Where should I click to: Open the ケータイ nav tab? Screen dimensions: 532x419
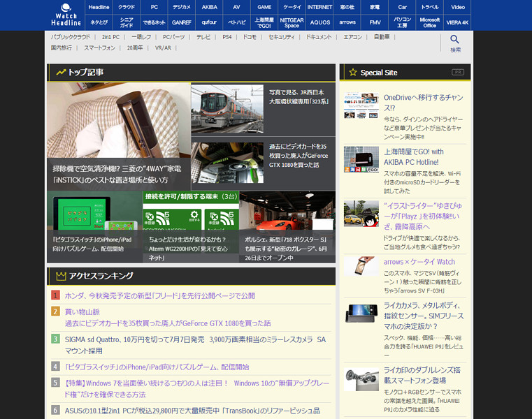[292, 7]
